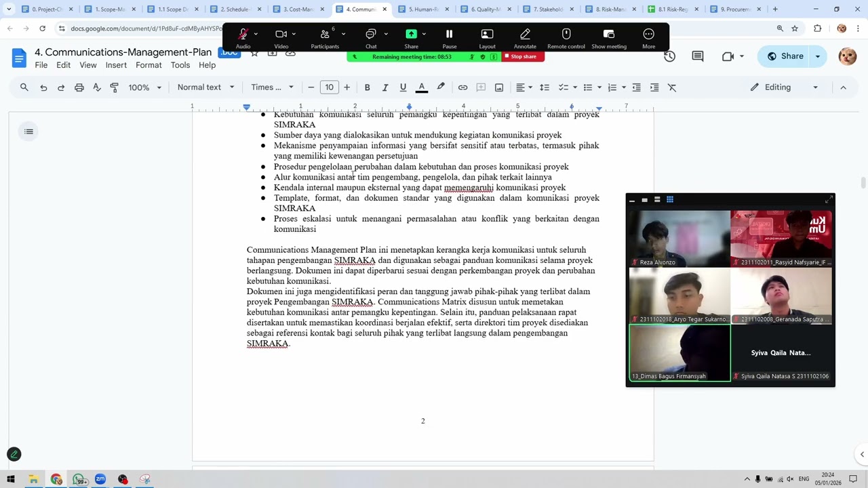Click the red Stop share button
This screenshot has width=868, height=488.
pyautogui.click(x=523, y=57)
